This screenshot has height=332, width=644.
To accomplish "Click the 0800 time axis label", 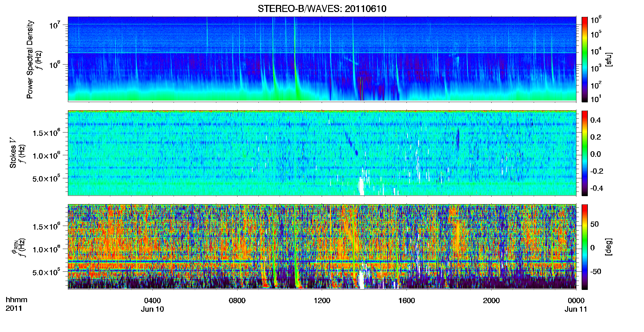I will tap(237, 300).
